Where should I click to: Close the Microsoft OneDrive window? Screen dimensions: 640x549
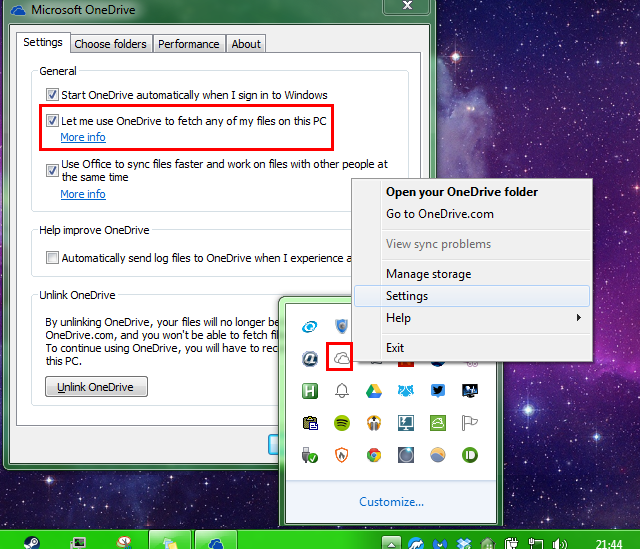[x=407, y=6]
